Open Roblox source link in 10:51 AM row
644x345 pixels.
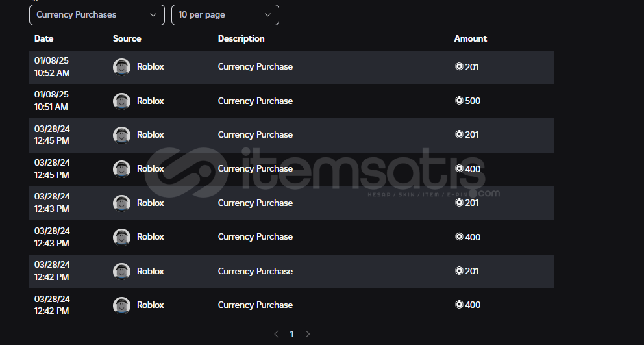pos(151,101)
